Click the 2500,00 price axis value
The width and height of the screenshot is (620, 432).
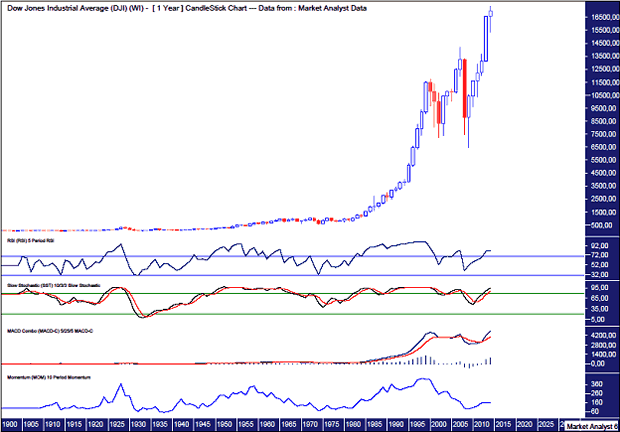point(605,199)
